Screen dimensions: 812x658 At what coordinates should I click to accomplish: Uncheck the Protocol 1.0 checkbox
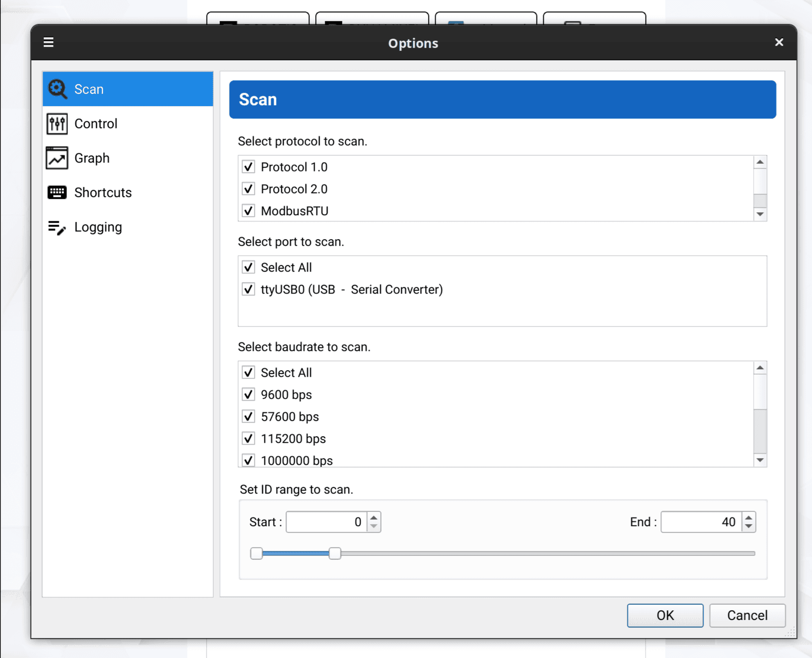coord(248,167)
